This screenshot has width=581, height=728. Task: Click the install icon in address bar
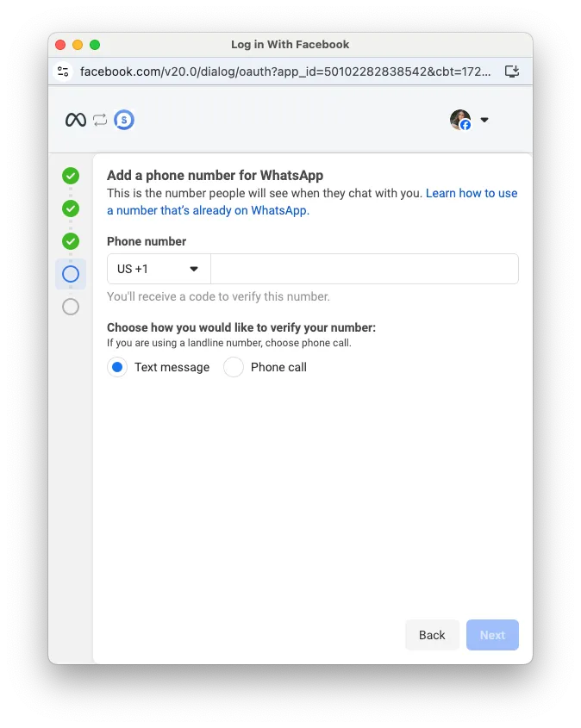pos(512,72)
